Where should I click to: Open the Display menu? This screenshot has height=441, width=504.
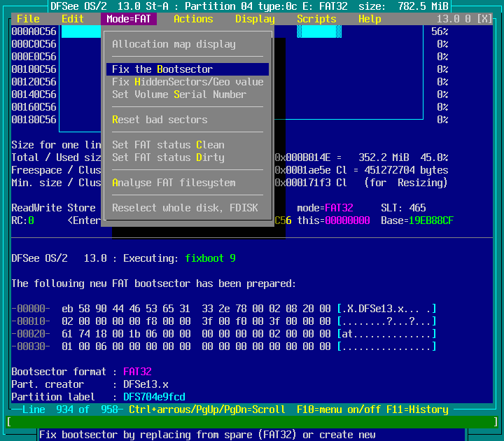click(x=255, y=19)
